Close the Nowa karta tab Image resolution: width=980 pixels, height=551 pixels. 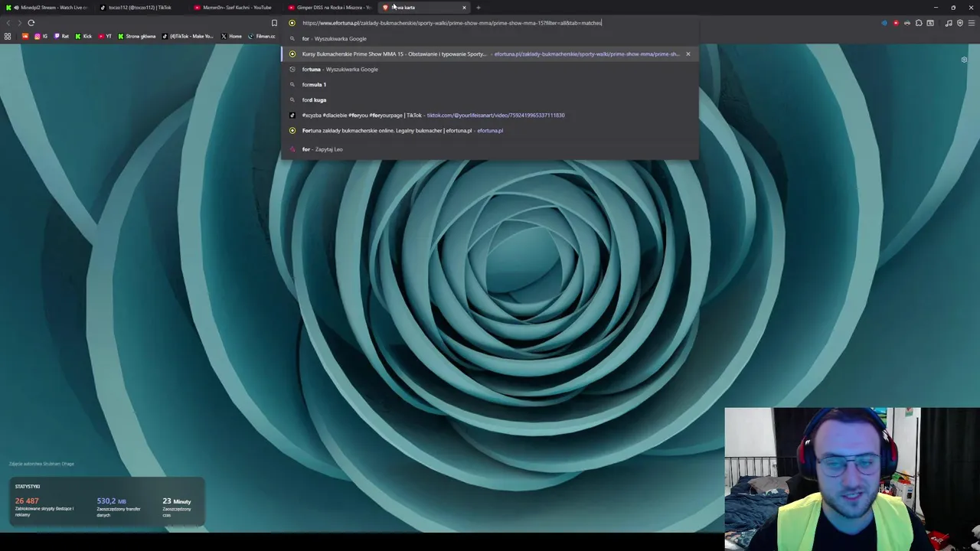(x=463, y=8)
